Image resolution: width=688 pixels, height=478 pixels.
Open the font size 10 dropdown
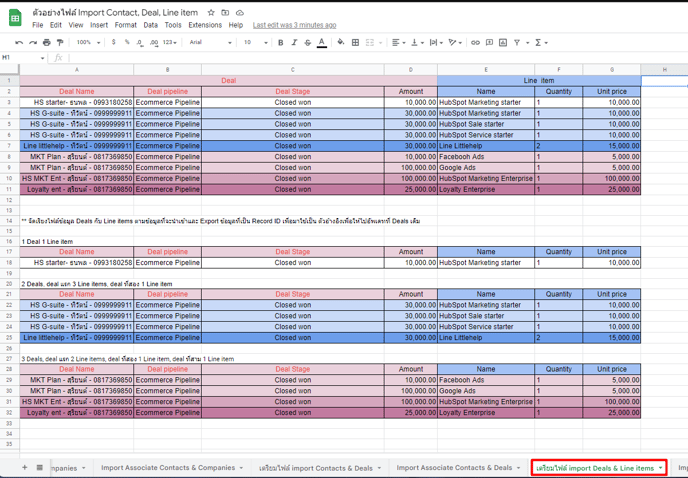pyautogui.click(x=255, y=43)
